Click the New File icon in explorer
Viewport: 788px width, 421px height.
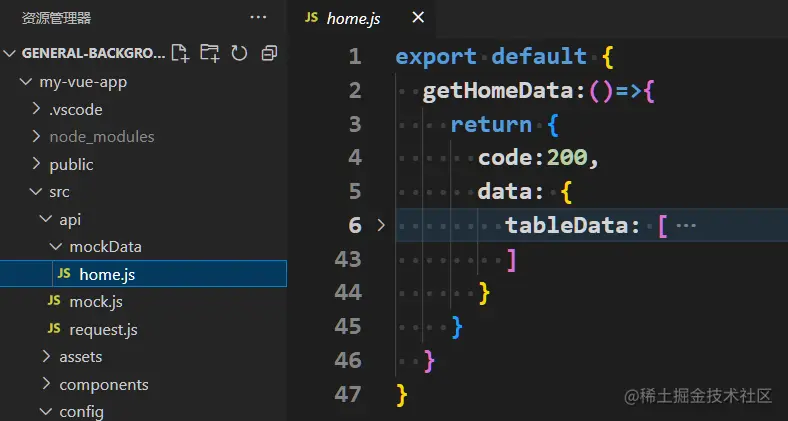point(180,53)
